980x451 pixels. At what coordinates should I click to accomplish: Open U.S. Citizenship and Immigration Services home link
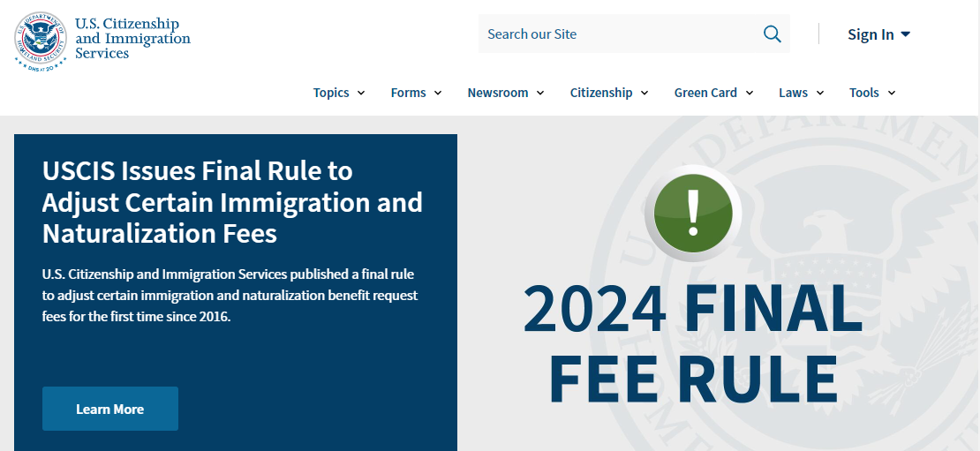click(102, 41)
